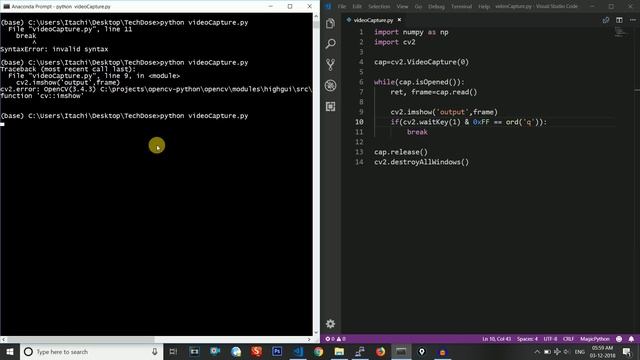The width and height of the screenshot is (640, 360).
Task: Open Photoshop from the taskbar
Action: (x=277, y=351)
